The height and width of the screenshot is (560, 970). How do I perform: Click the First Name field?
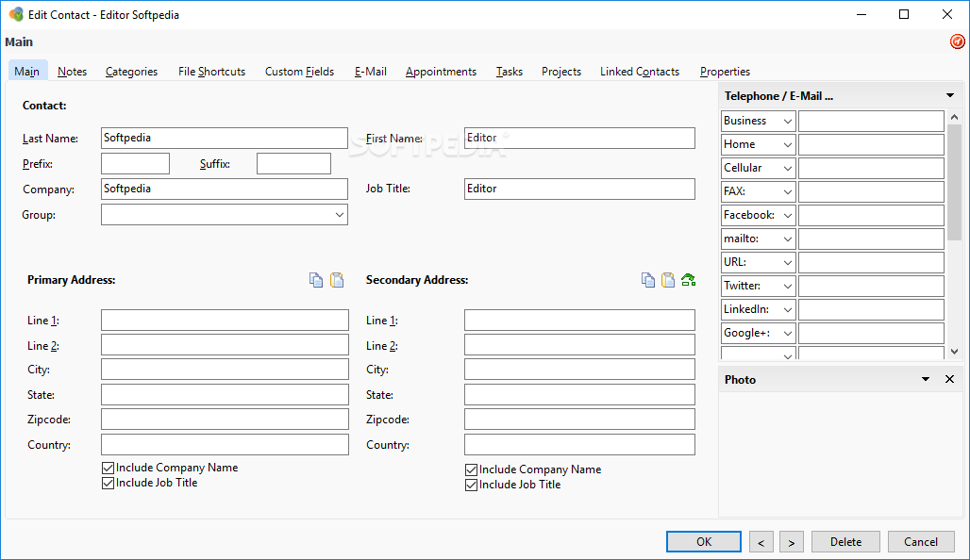pos(579,138)
